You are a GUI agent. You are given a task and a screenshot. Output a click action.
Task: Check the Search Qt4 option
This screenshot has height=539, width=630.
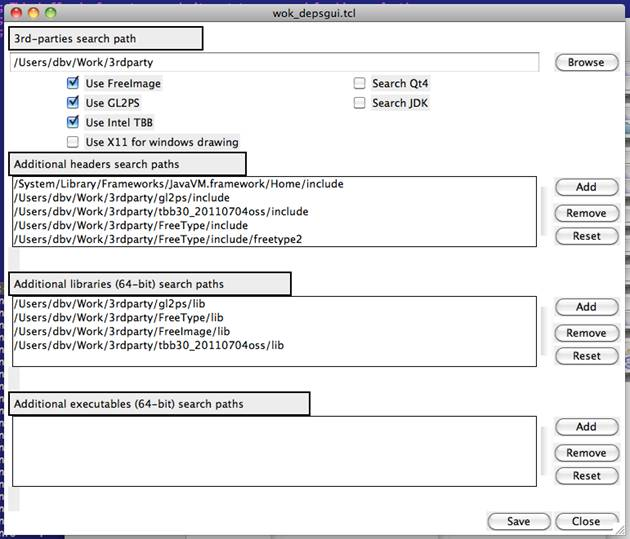pos(360,84)
